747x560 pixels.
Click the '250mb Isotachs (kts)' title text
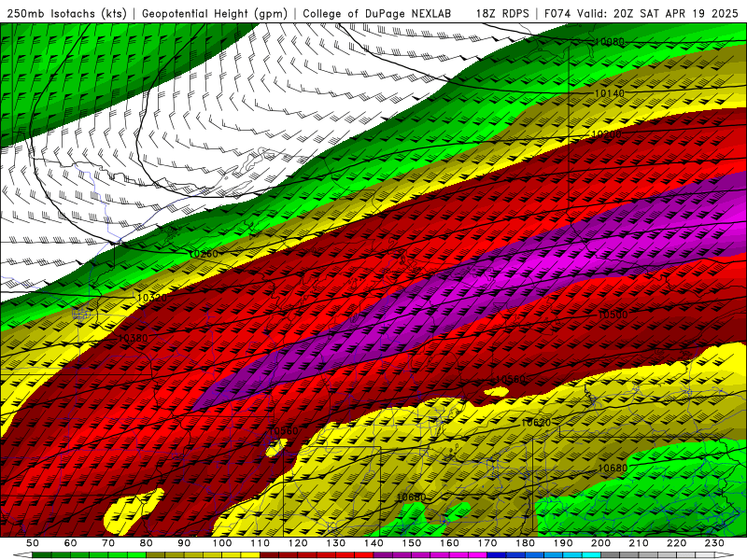tap(66, 13)
